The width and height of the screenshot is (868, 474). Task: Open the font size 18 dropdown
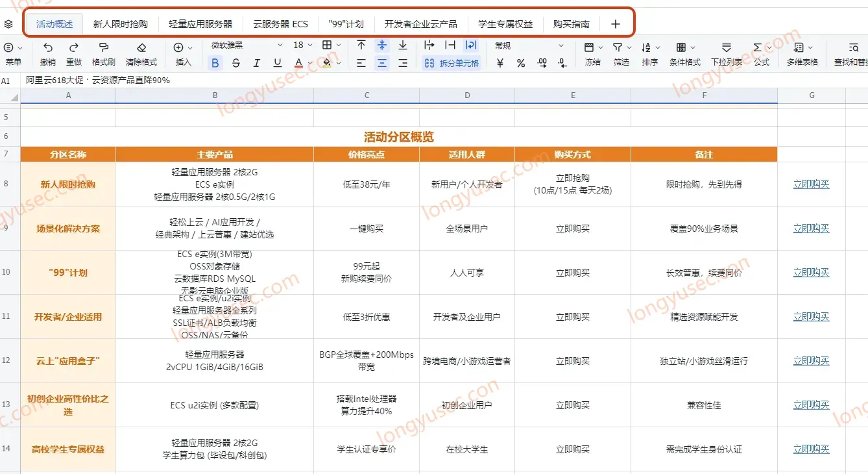[x=303, y=45]
